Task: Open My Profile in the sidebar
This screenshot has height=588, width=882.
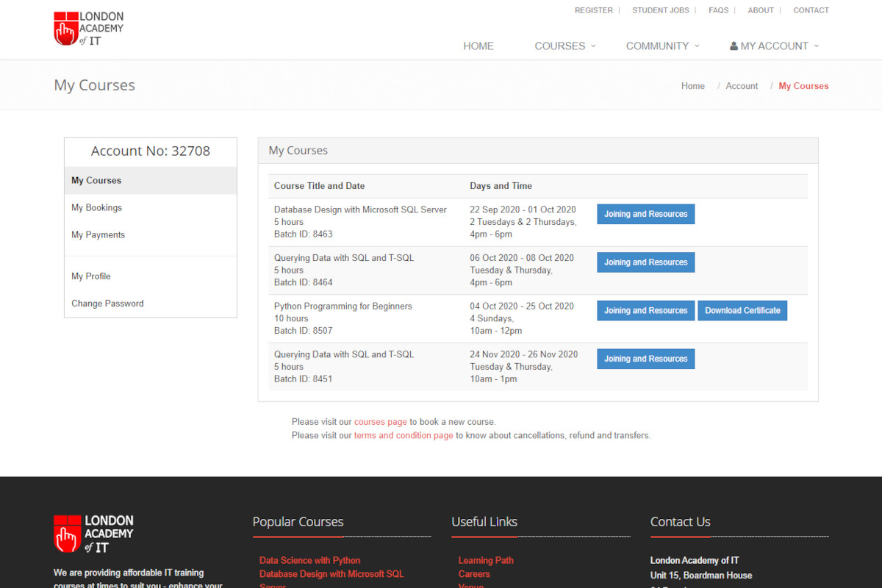Action: (91, 276)
